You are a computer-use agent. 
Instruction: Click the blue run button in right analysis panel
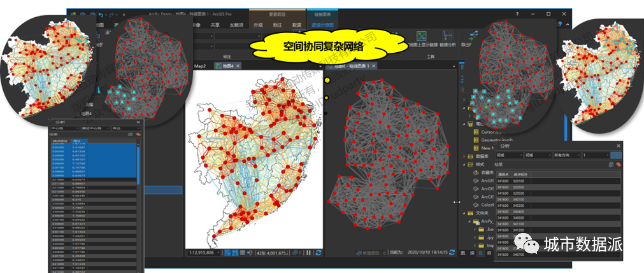[616, 155]
